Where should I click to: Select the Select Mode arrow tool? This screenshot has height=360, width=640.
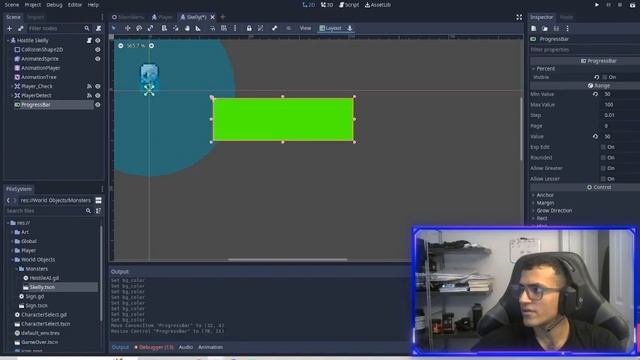click(114, 28)
